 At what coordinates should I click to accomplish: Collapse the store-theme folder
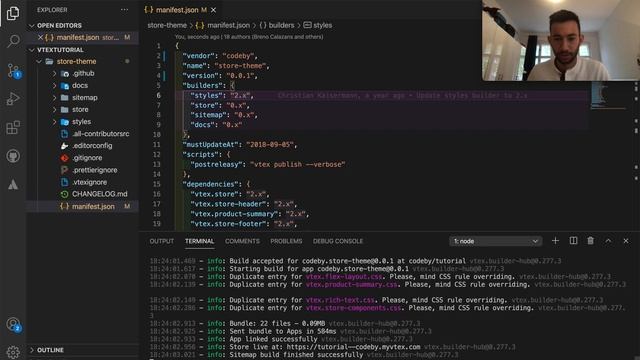click(x=39, y=62)
